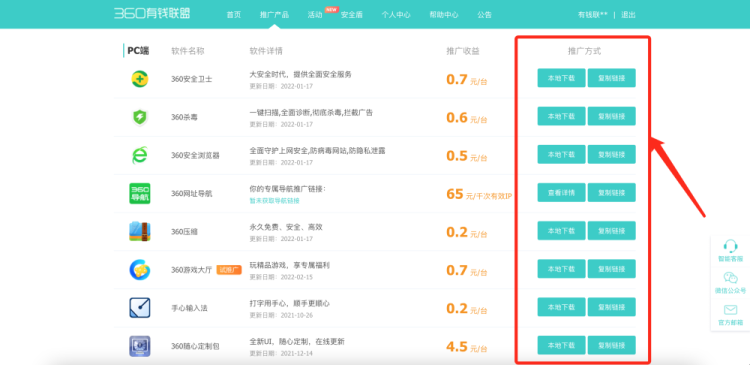Select the PC端 category tab
This screenshot has height=365, width=750.
(138, 51)
